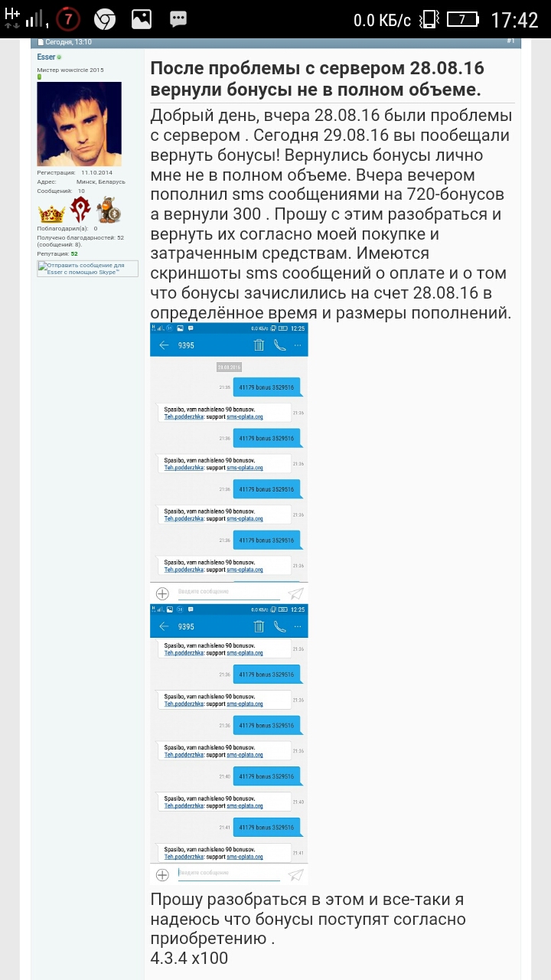Tap the chat bubble notification icon
Viewport: 551px width, 980px height.
coord(178,19)
